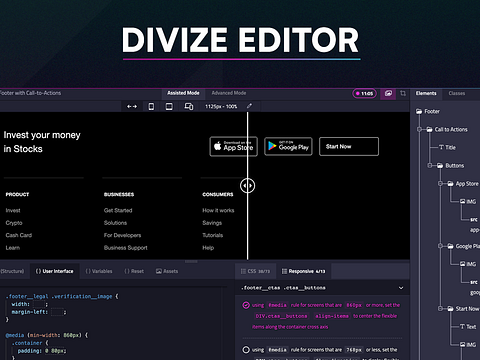Click the Get Started link under Businesses
This screenshot has height=360, width=480.
[x=118, y=210]
